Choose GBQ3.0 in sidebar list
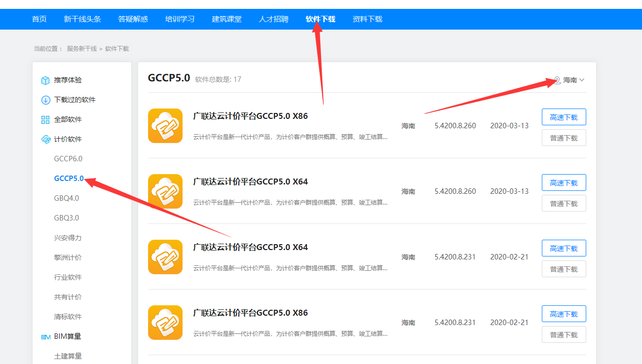The height and width of the screenshot is (364, 642). [67, 218]
